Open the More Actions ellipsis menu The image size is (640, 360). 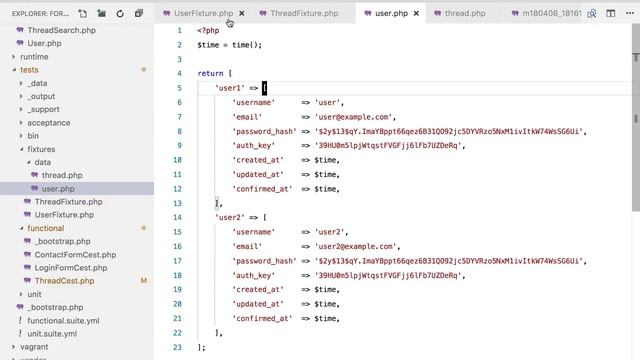(x=630, y=13)
